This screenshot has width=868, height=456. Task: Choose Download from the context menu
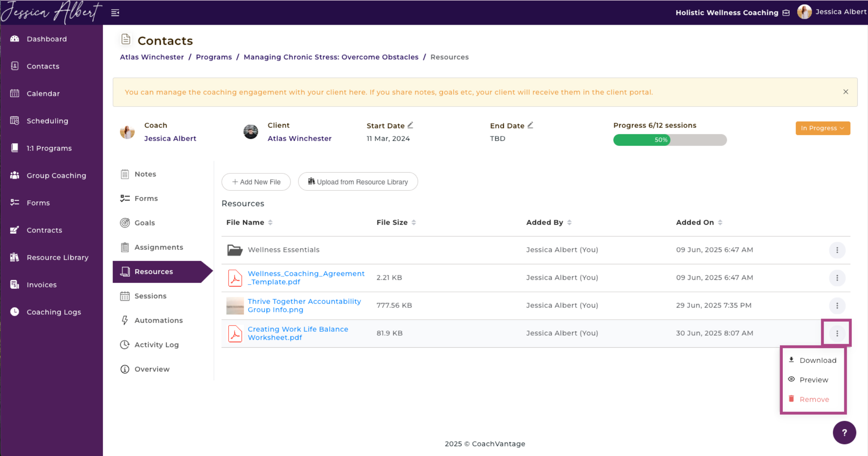tap(813, 360)
